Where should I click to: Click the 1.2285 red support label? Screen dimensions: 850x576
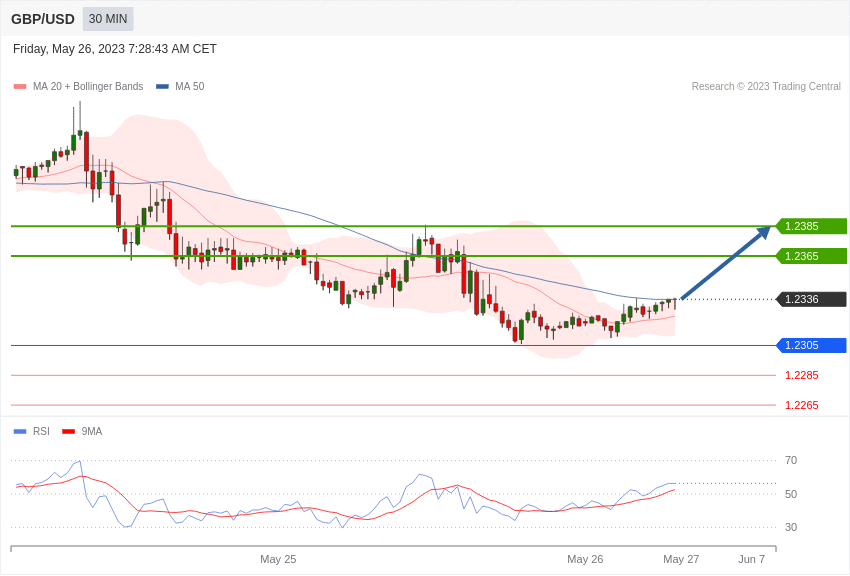click(802, 375)
